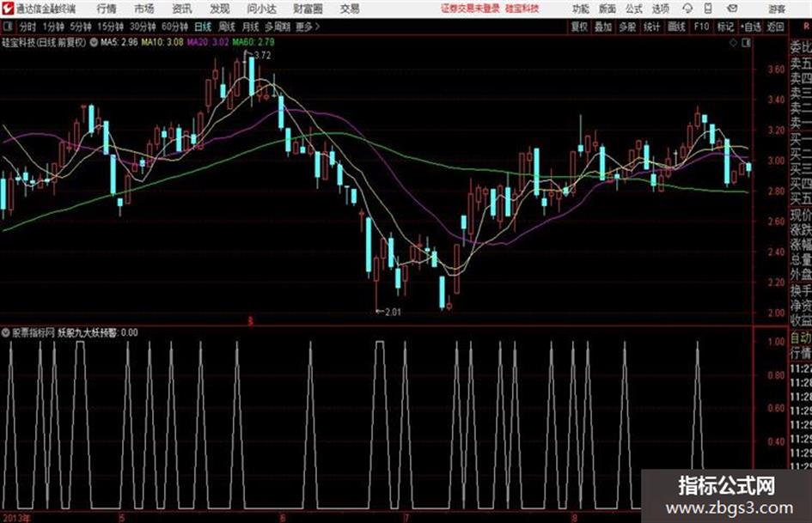The width and height of the screenshot is (812, 523).
Task: Open the 财富圈 menu
Action: [x=308, y=9]
